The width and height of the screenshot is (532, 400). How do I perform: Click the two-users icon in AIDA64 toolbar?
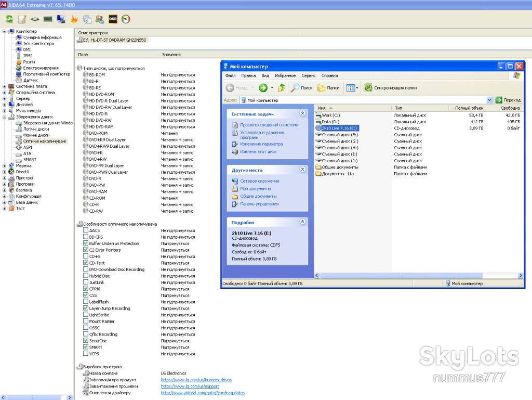pyautogui.click(x=100, y=19)
